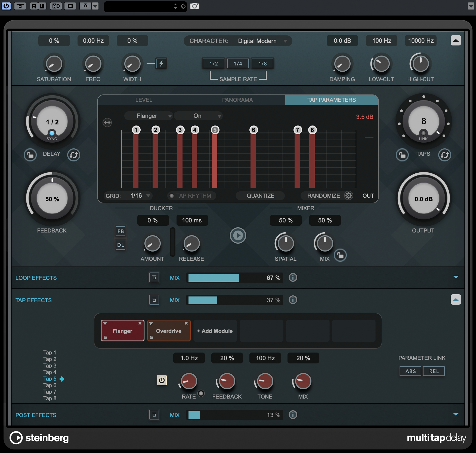
Task: Switch to the PANORAMA tab
Action: click(237, 100)
